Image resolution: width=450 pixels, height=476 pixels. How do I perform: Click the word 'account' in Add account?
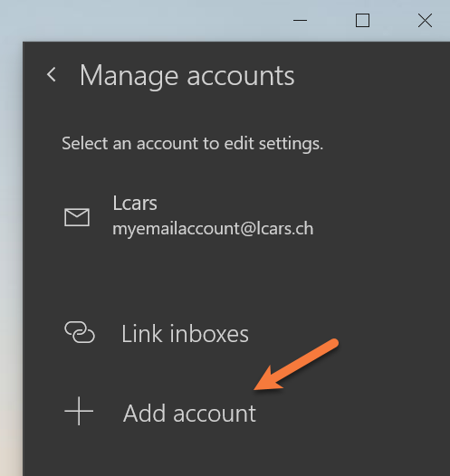click(x=215, y=414)
